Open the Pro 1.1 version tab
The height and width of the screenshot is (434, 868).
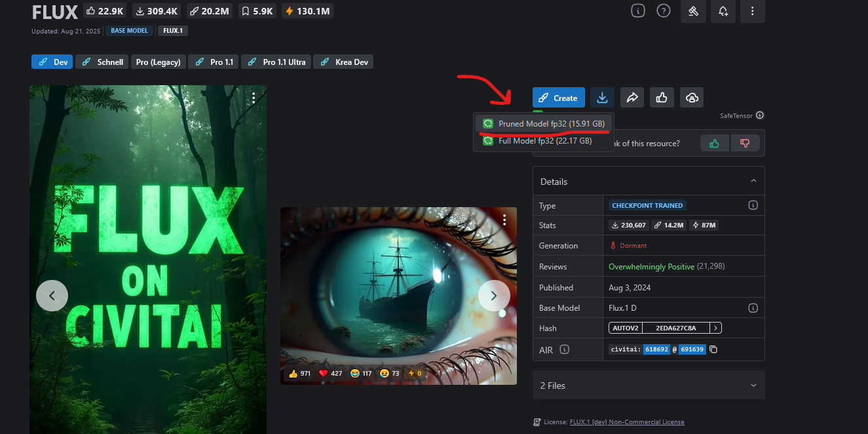214,62
